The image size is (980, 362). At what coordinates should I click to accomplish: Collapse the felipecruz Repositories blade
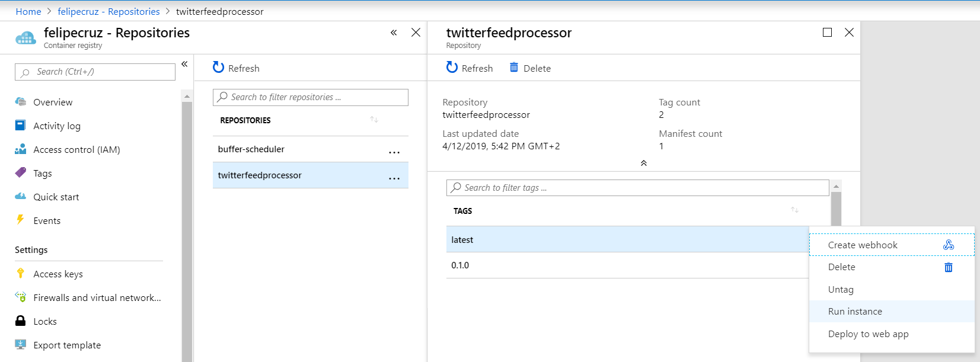[x=394, y=33]
